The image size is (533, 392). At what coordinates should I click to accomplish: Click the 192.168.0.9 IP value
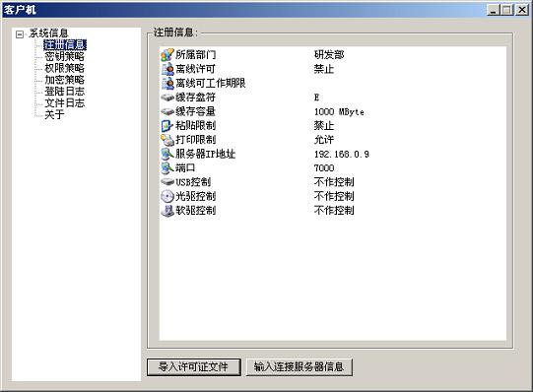coord(342,155)
